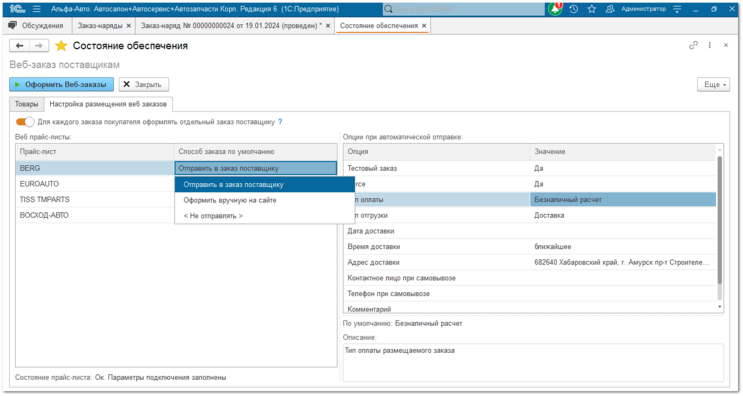
Task: Click the Доставка value cell
Action: coord(623,215)
